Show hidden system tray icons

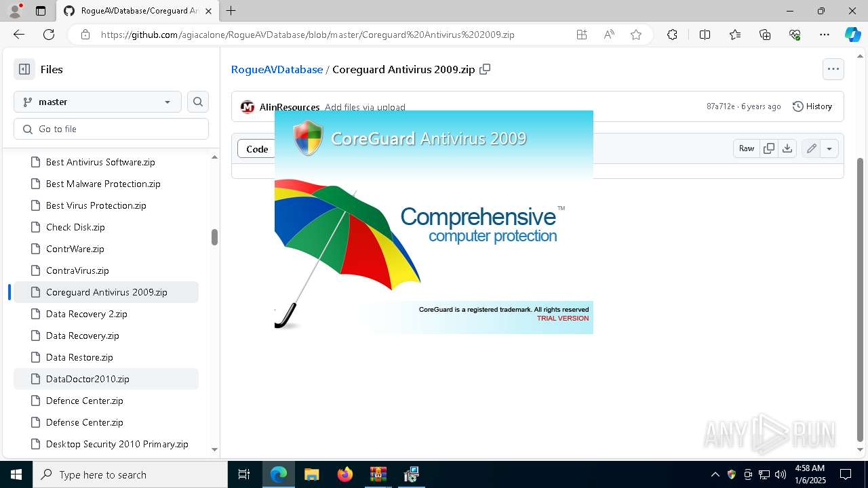[x=715, y=474]
